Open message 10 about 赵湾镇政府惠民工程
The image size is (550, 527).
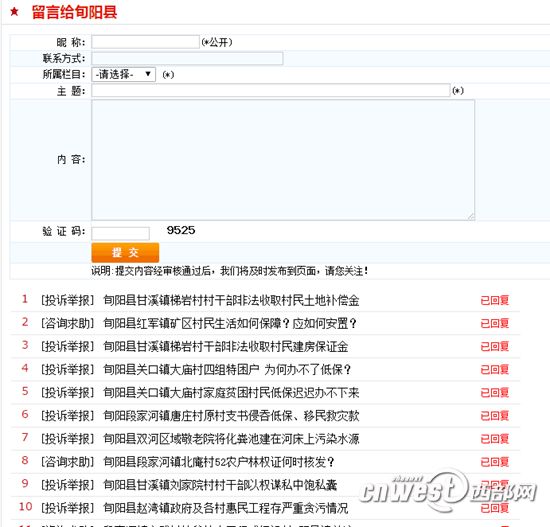tap(226, 508)
